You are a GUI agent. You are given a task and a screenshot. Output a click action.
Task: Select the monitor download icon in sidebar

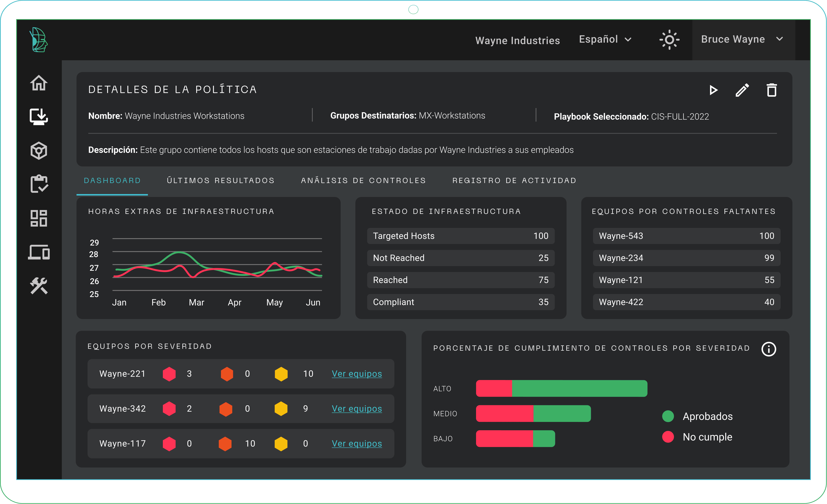pos(39,116)
